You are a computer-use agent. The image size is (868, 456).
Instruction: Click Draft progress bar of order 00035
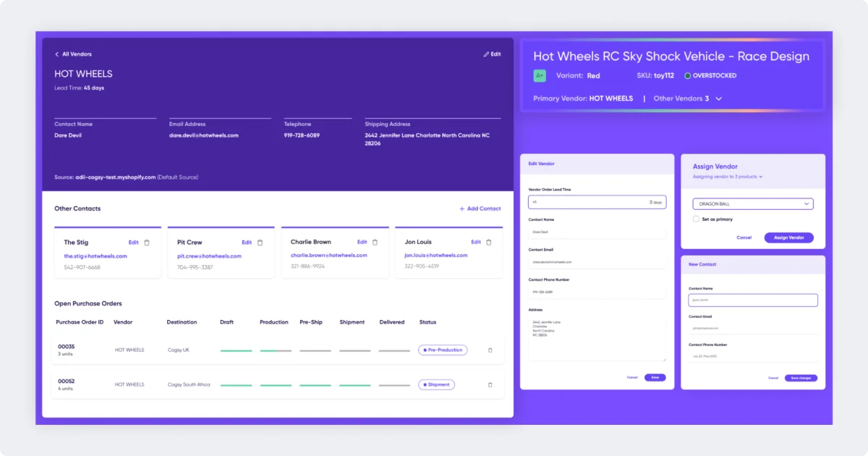tap(236, 350)
